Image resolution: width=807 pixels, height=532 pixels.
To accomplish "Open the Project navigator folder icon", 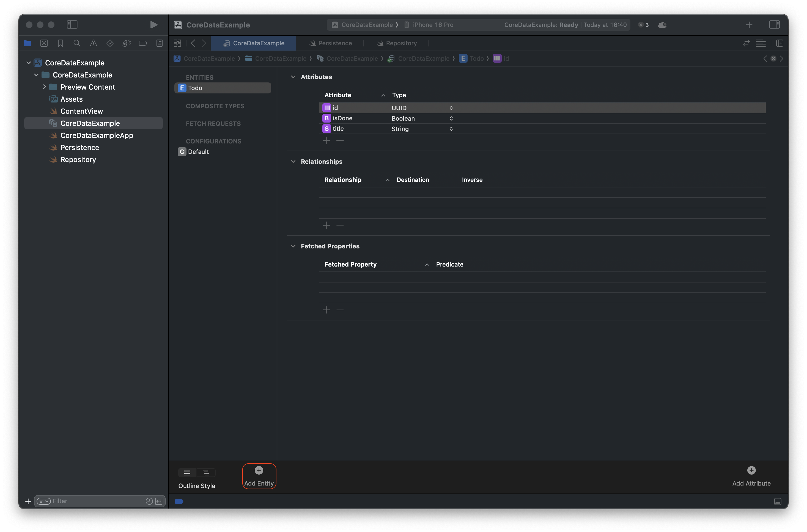I will 28,43.
